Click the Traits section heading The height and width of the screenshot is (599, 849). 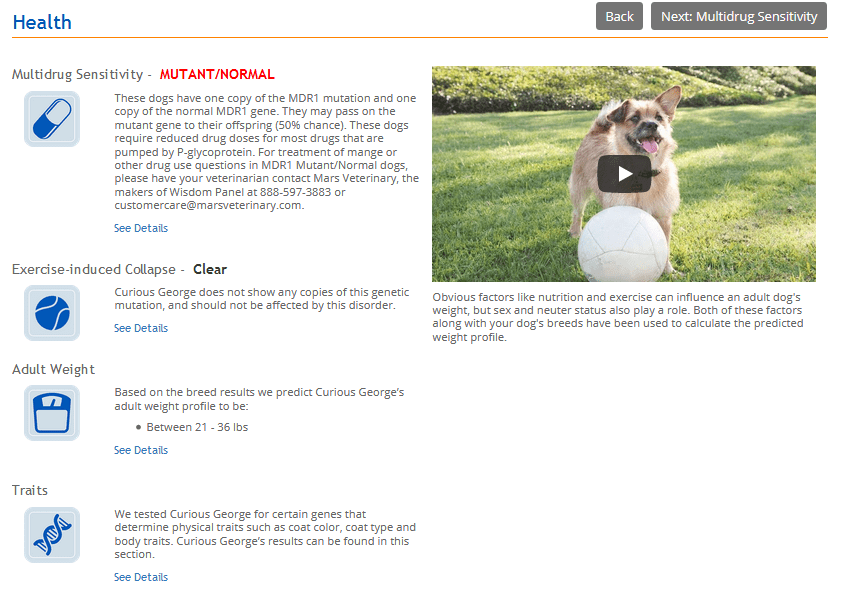tap(30, 490)
